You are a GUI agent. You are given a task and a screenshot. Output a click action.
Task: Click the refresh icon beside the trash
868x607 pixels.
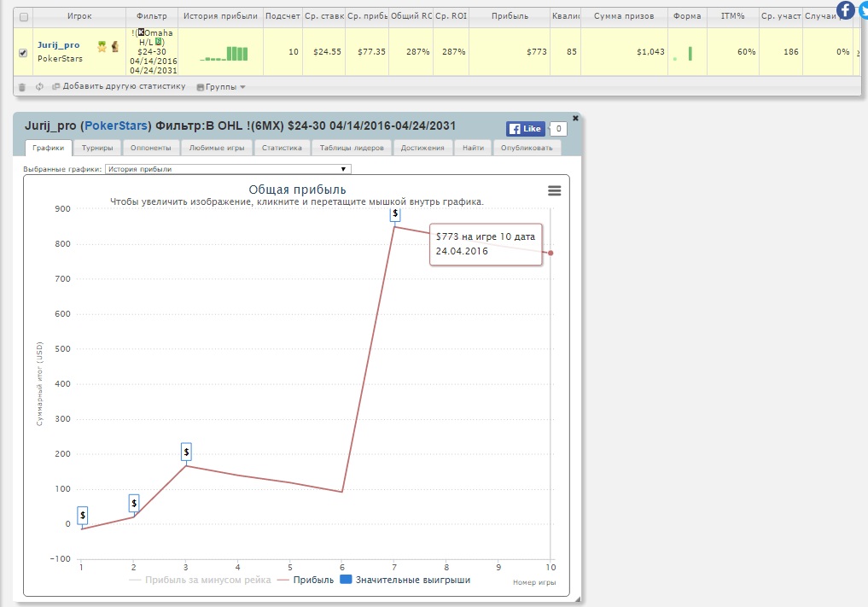(x=39, y=86)
